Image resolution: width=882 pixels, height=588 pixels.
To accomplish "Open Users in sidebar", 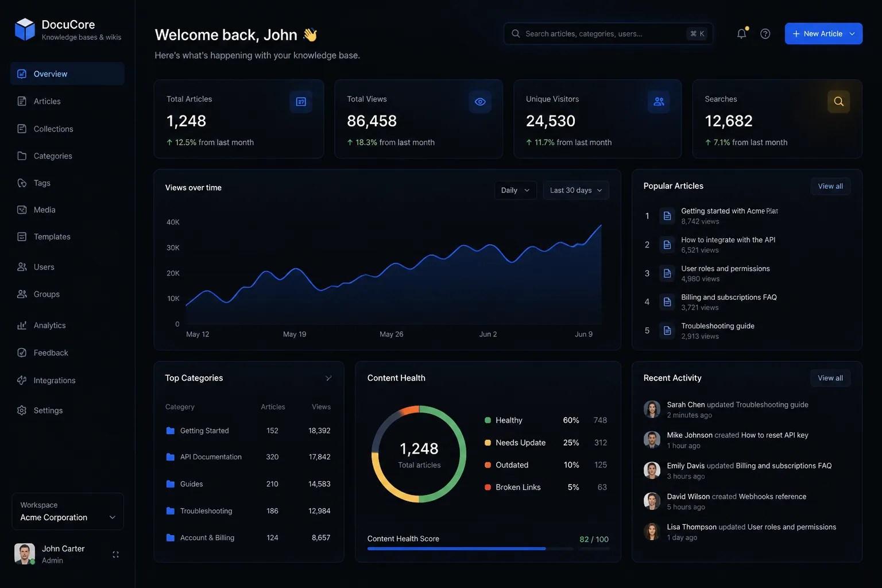I will point(67,267).
